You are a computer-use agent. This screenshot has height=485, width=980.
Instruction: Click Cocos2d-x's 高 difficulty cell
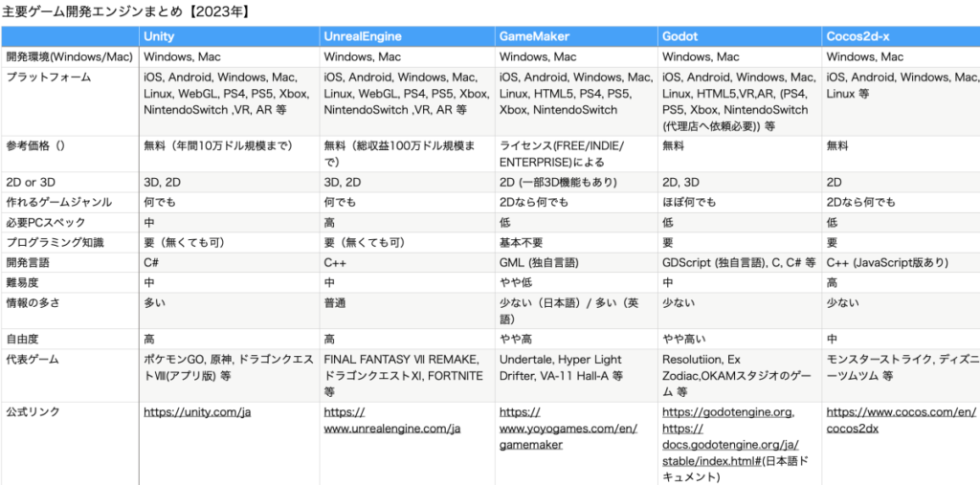click(x=901, y=282)
